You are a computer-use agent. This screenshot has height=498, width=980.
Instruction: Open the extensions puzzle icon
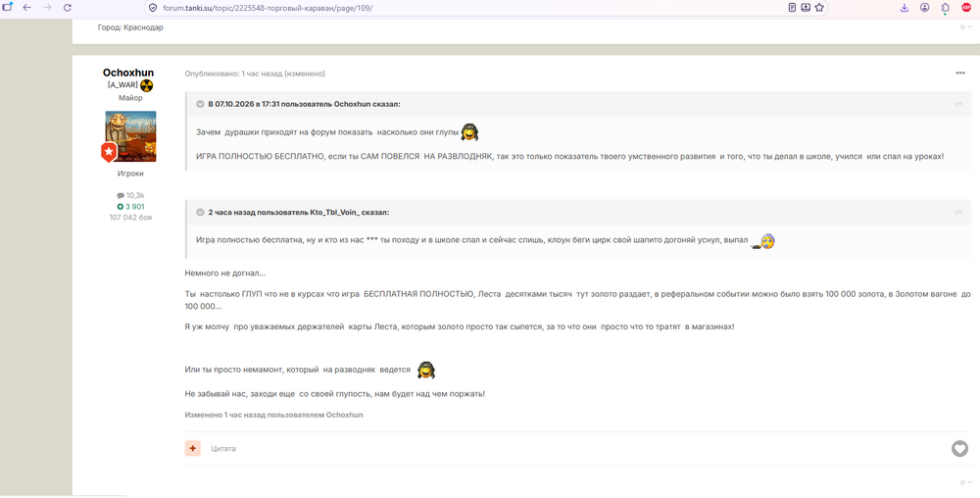tap(945, 8)
